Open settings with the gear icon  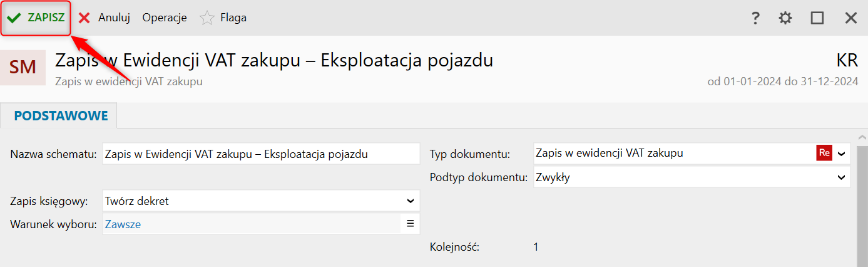[785, 18]
